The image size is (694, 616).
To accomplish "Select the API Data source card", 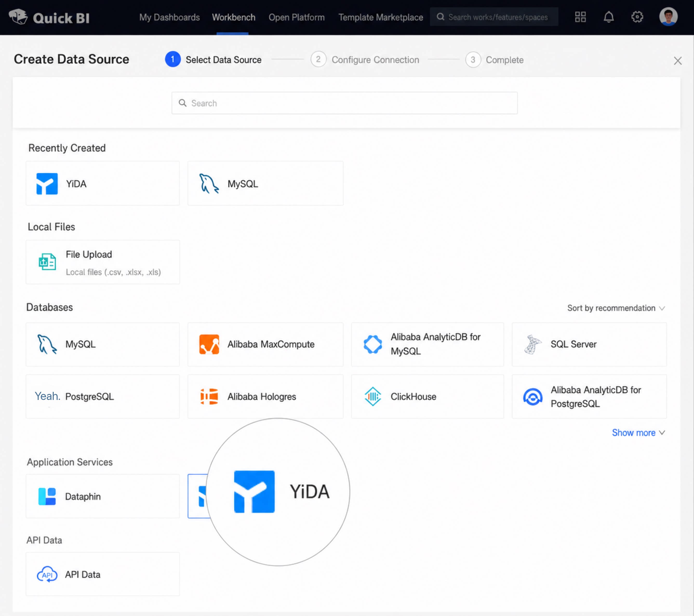I will pyautogui.click(x=103, y=574).
